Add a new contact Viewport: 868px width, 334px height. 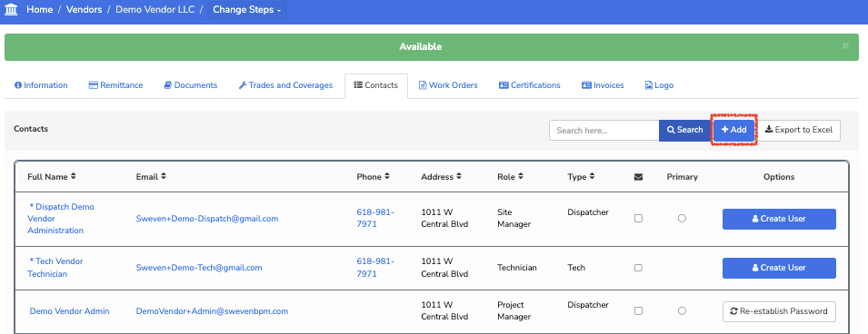[x=734, y=130]
